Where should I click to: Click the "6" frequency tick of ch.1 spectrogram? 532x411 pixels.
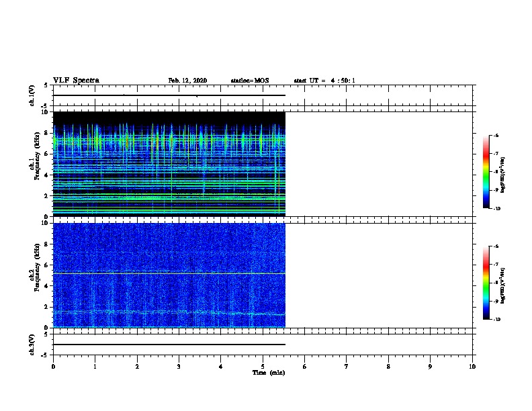[x=47, y=154]
